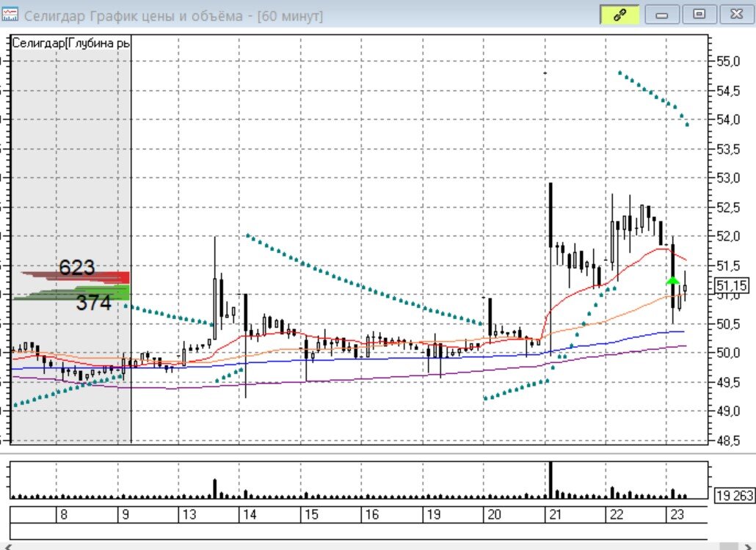
Task: Maximize the Селигдар chart window
Action: coord(699,15)
